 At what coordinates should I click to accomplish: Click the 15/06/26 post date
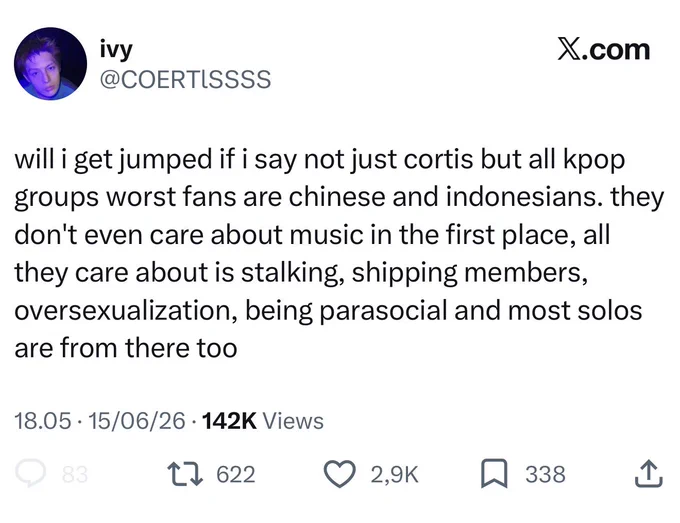click(x=137, y=421)
